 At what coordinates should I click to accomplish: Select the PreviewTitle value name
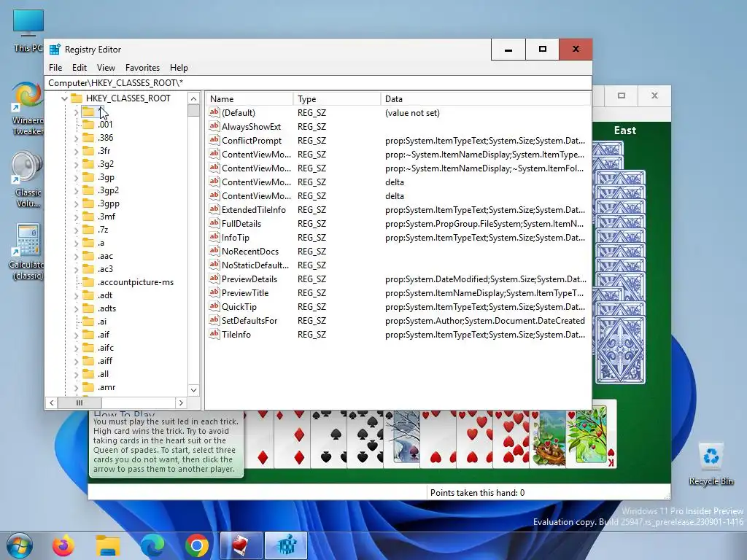pyautogui.click(x=245, y=293)
